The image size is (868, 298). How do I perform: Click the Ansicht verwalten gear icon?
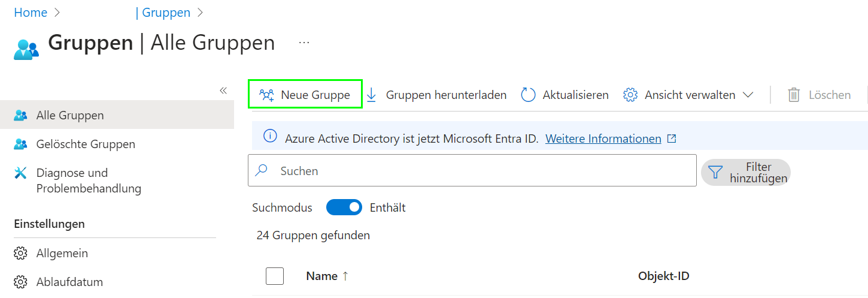click(x=630, y=95)
